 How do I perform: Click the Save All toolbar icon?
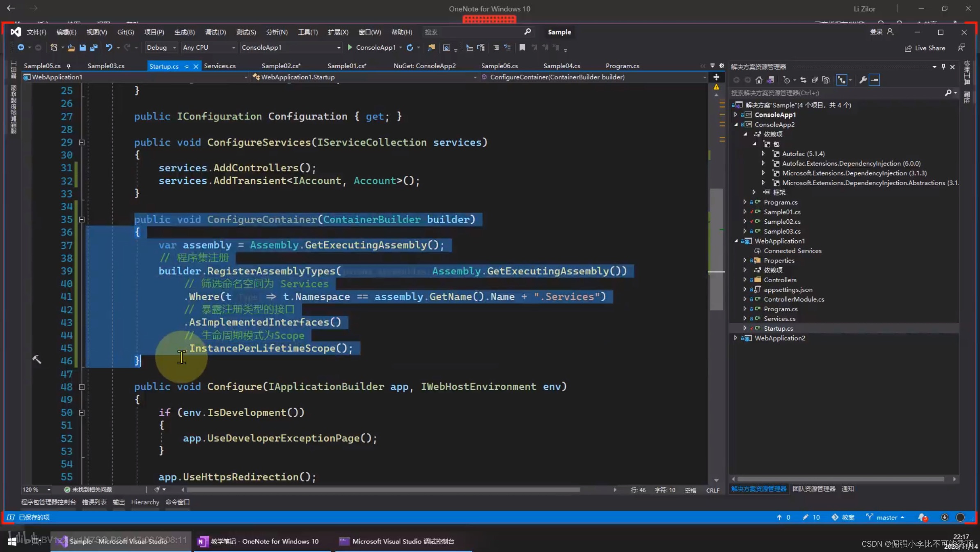click(94, 48)
